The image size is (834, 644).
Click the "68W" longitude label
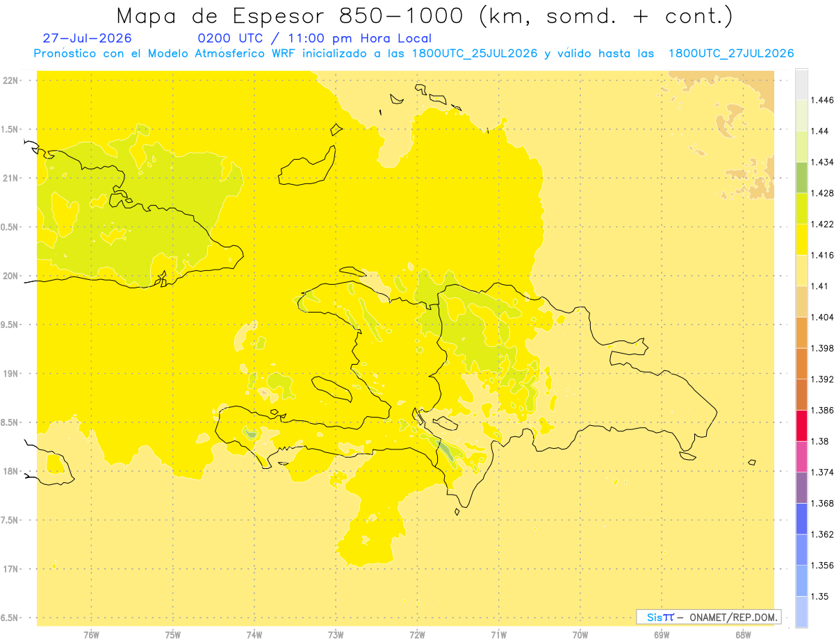coord(743,635)
